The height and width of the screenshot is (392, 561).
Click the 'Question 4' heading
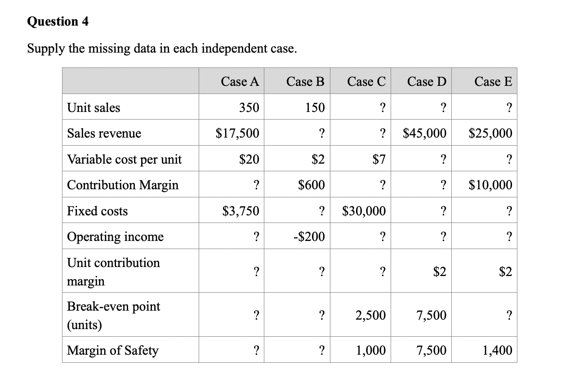tap(58, 22)
